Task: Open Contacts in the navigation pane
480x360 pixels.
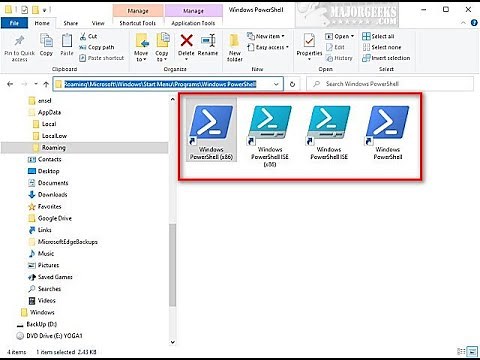Action: click(x=45, y=159)
